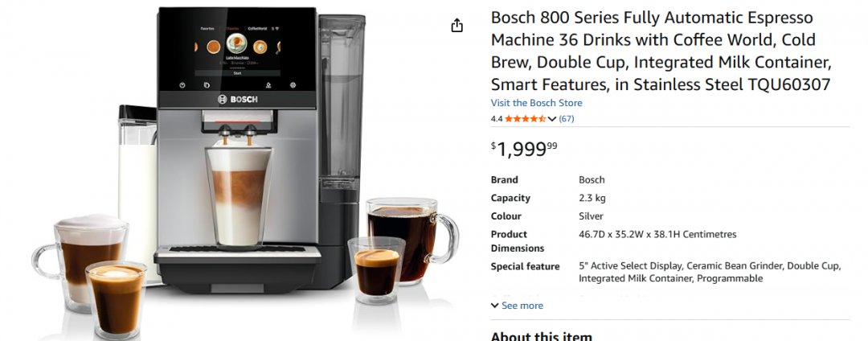The image size is (868, 341).
Task: Click the Bosch logo on the machine front
Action: pos(237,99)
